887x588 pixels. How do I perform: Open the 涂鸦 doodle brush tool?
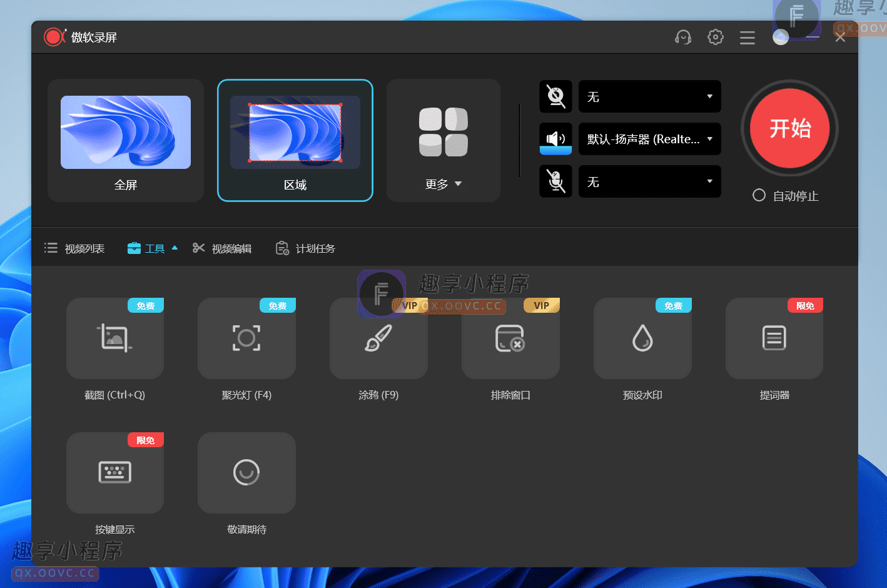pos(378,338)
